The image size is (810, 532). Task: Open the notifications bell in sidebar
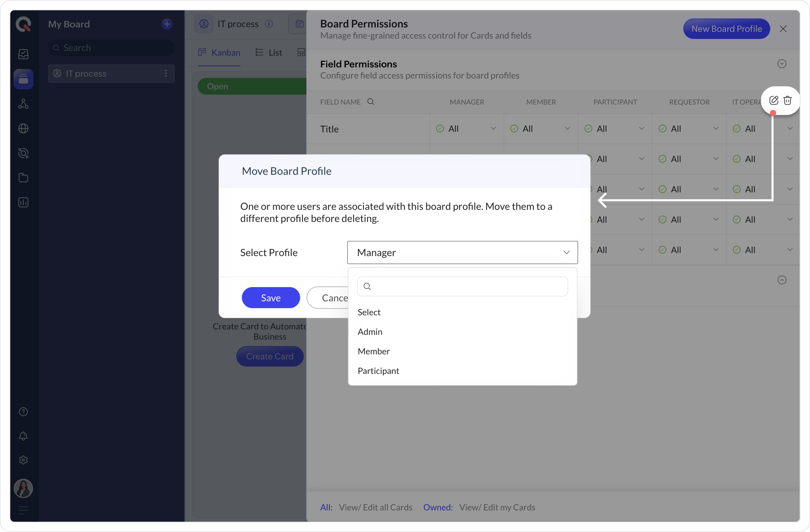23,436
